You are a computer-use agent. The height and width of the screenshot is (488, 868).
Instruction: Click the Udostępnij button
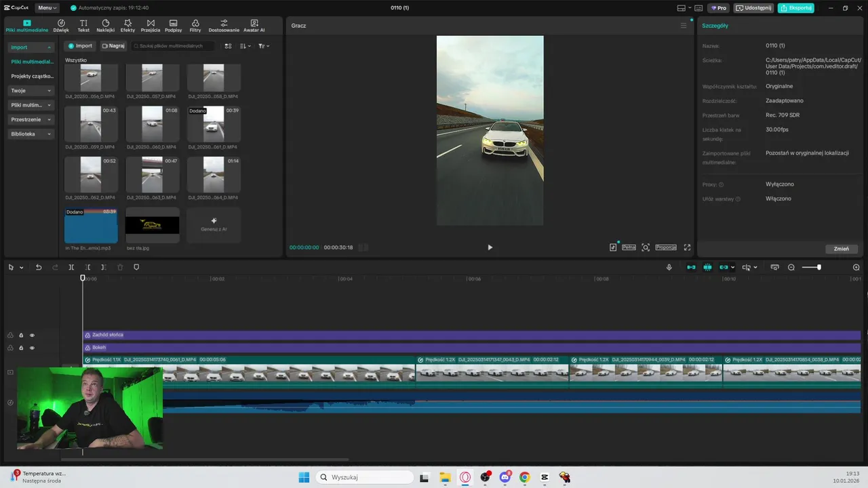753,8
